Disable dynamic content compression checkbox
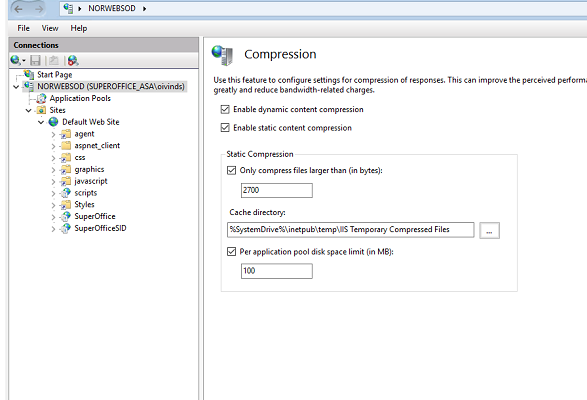The image size is (587, 400). pos(225,109)
